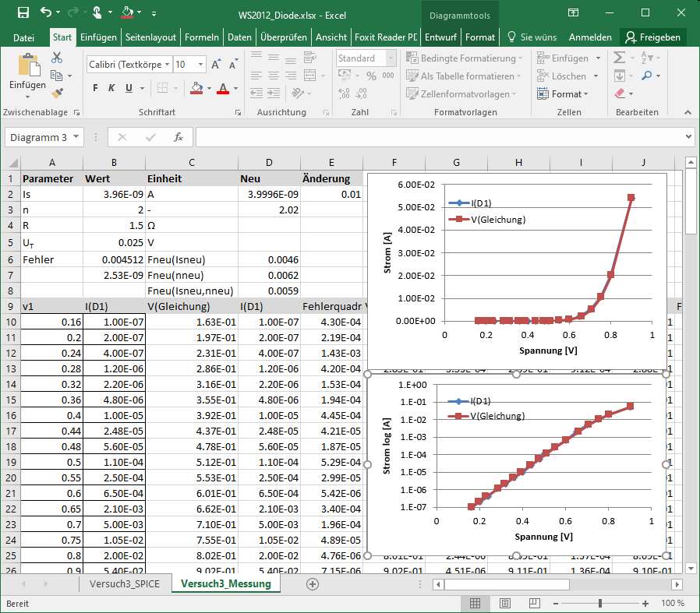
Task: Click the fill color paint bucket swatch
Action: 196,88
